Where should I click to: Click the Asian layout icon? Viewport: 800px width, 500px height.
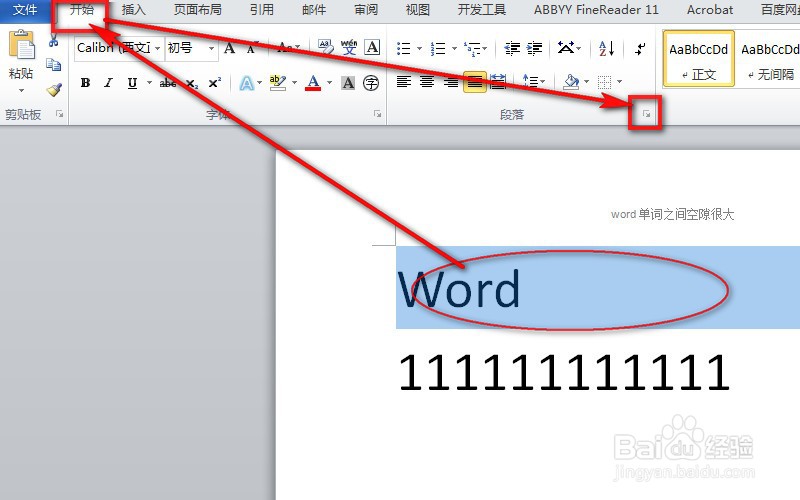(566, 48)
